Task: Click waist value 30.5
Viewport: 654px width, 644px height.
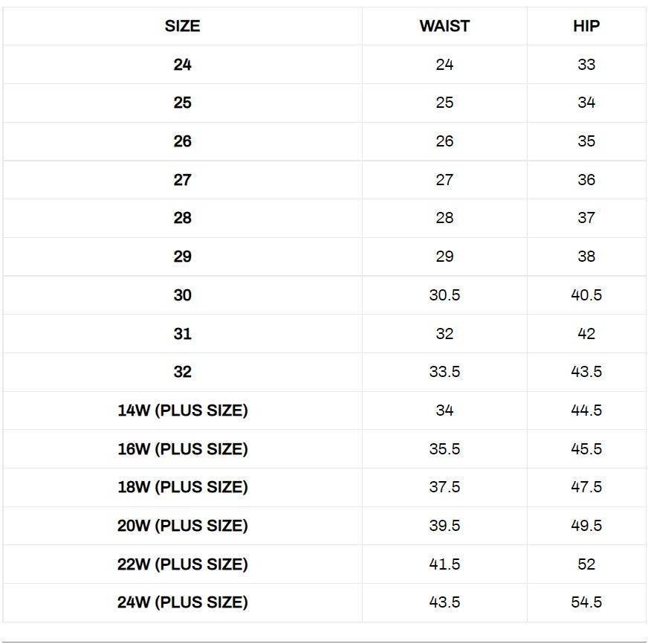Action: pyautogui.click(x=444, y=295)
